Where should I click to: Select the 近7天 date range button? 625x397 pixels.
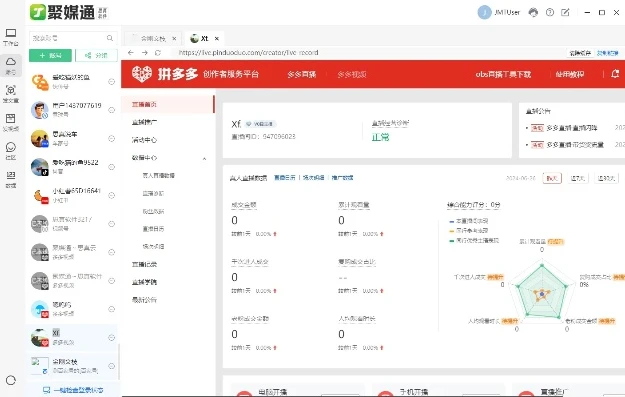(x=578, y=178)
